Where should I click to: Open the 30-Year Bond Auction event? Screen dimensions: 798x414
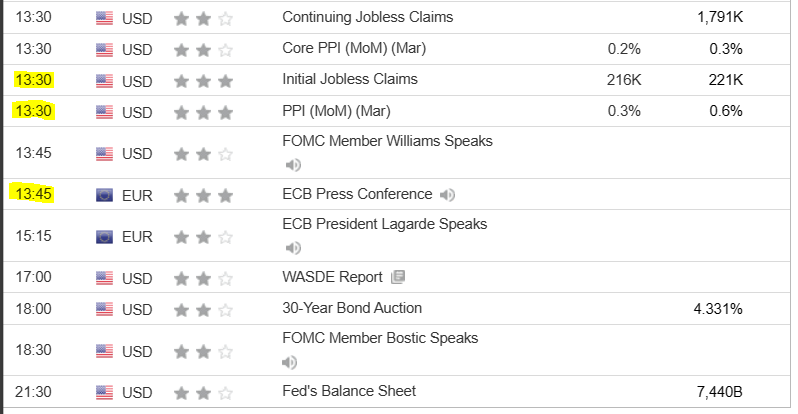point(352,308)
